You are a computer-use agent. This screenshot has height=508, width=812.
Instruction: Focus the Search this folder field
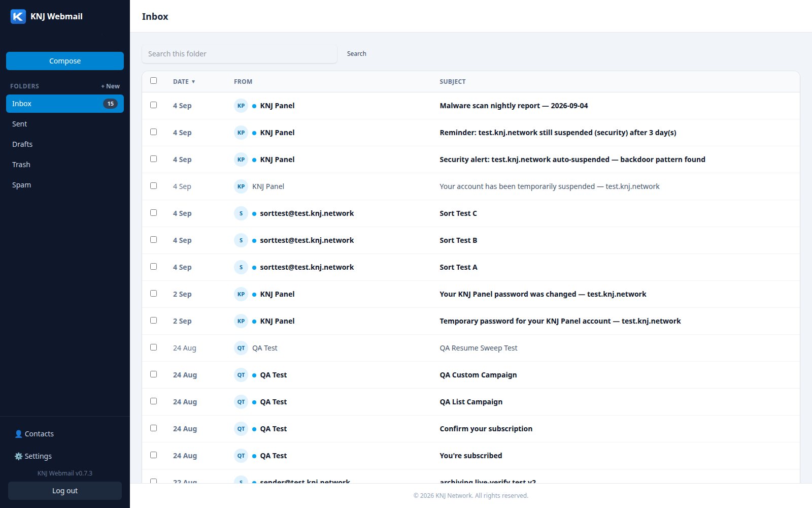240,54
